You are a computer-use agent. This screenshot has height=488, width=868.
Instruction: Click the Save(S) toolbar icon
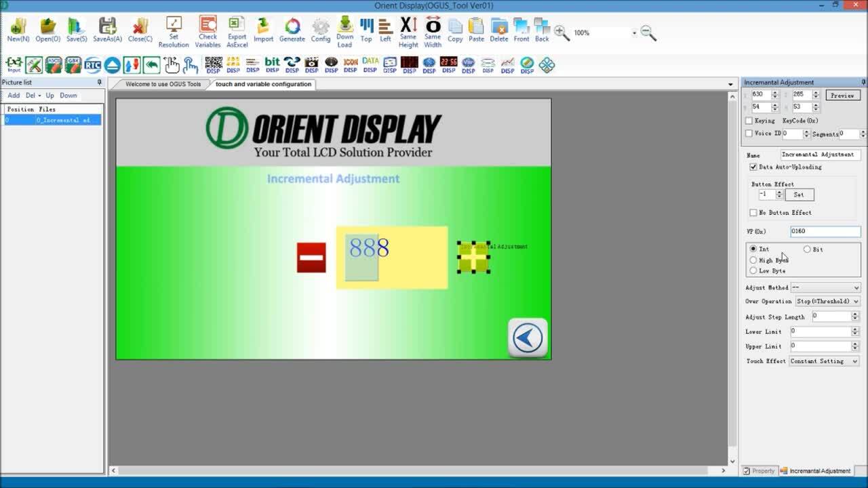pos(76,30)
